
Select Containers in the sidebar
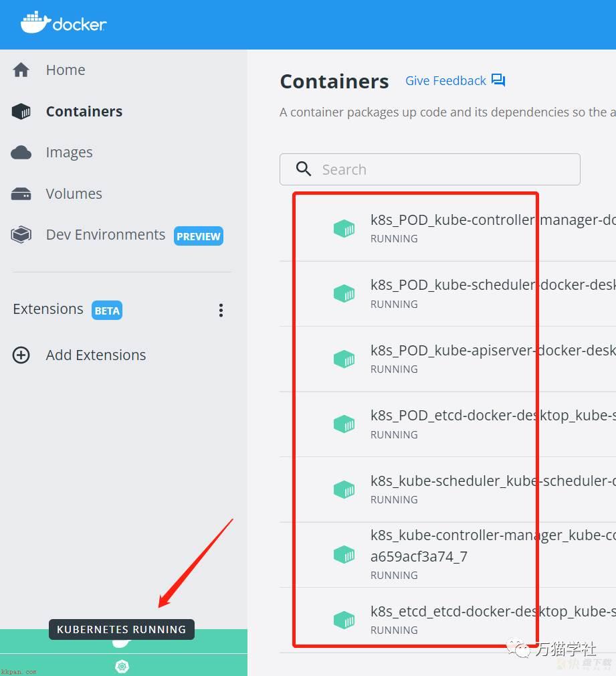coord(84,112)
